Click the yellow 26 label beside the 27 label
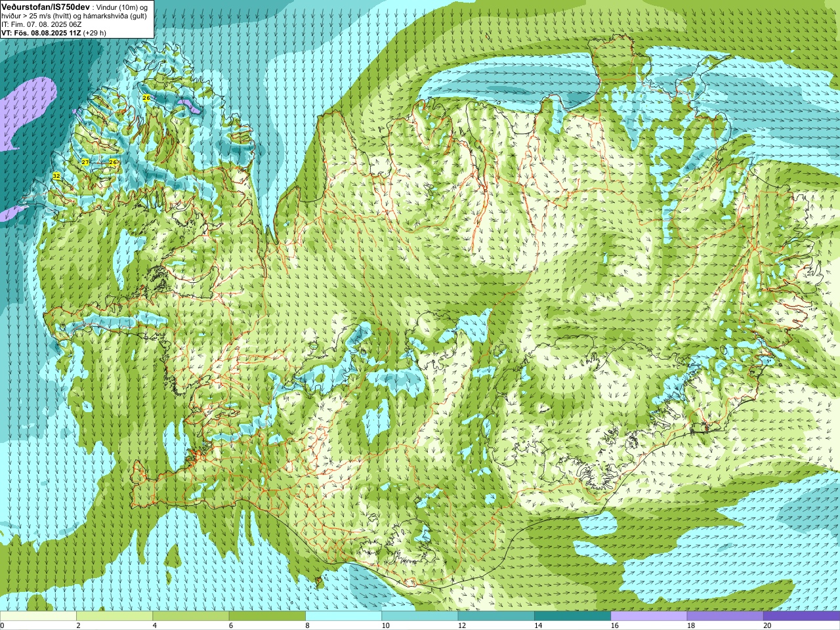 point(113,162)
